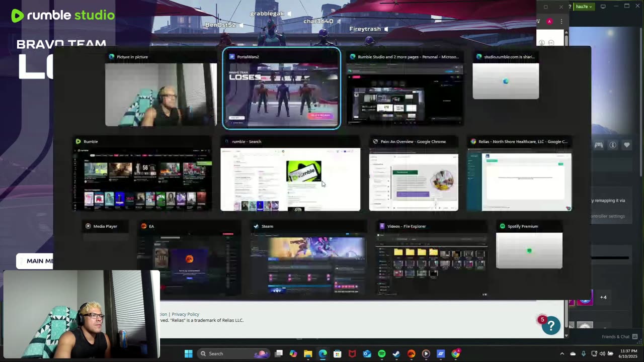This screenshot has height=362, width=644.
Task: Switch to Videos - File Explorer window
Action: tap(431, 258)
